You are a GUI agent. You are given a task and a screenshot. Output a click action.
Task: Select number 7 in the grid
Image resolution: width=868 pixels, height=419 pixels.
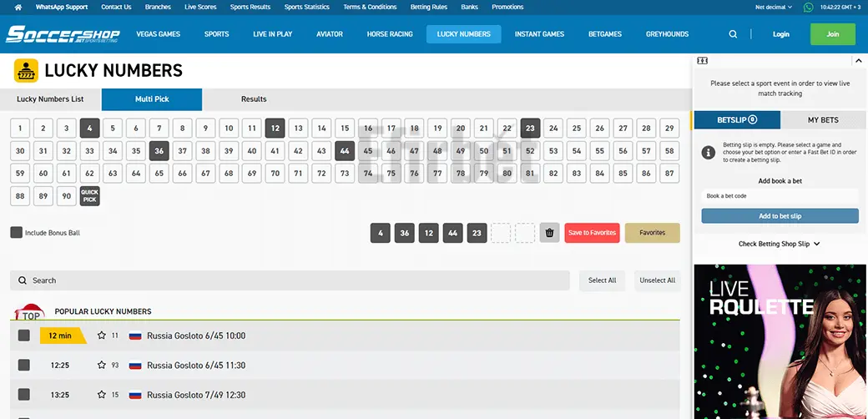(159, 128)
